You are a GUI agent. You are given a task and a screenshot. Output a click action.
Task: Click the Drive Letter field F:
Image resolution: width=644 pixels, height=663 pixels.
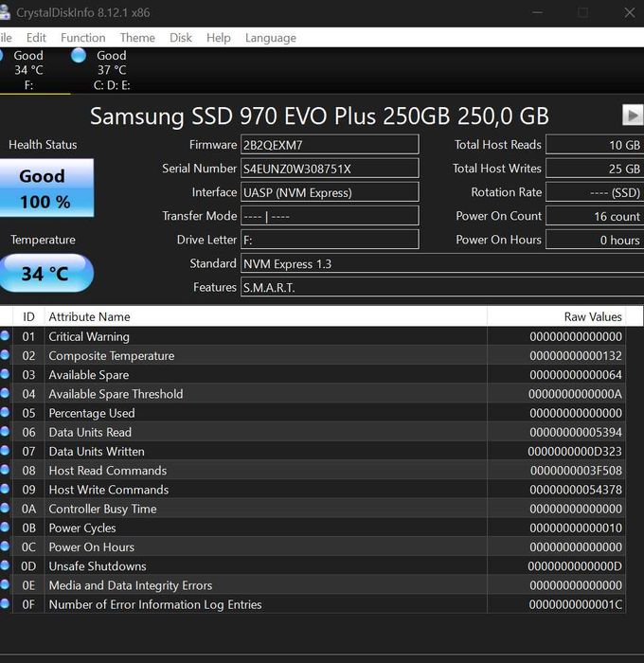tap(330, 240)
